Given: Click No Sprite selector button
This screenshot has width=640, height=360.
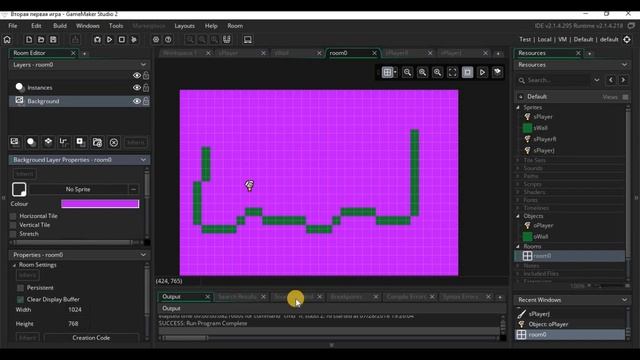Looking at the screenshot, I should click(78, 189).
